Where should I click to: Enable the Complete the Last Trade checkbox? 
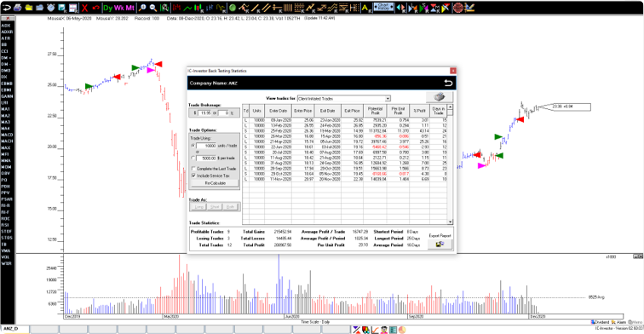point(193,169)
